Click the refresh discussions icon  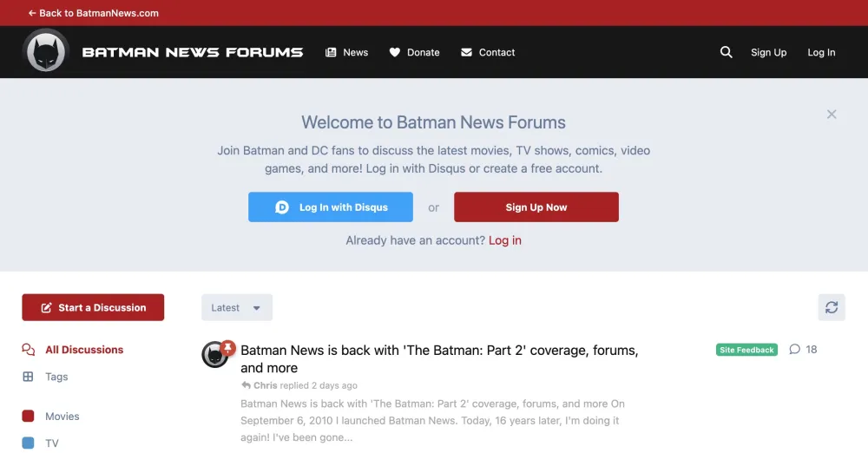point(832,307)
